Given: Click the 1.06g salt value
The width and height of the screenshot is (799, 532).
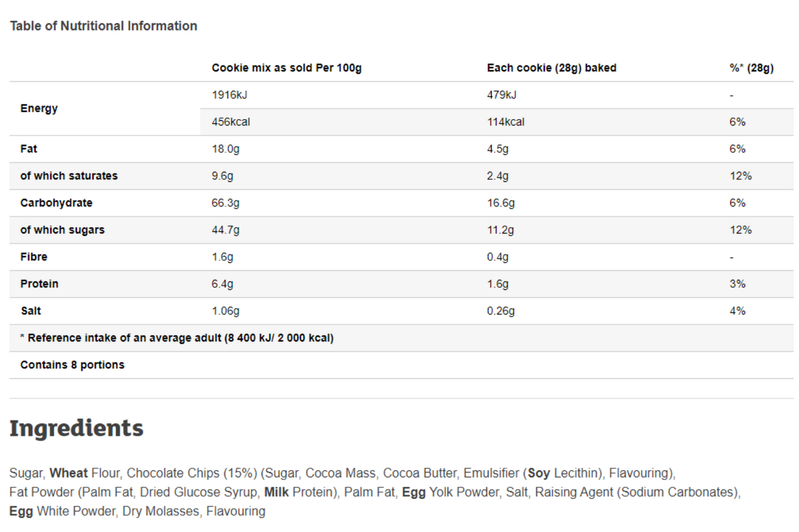Looking at the screenshot, I should click(x=225, y=311).
